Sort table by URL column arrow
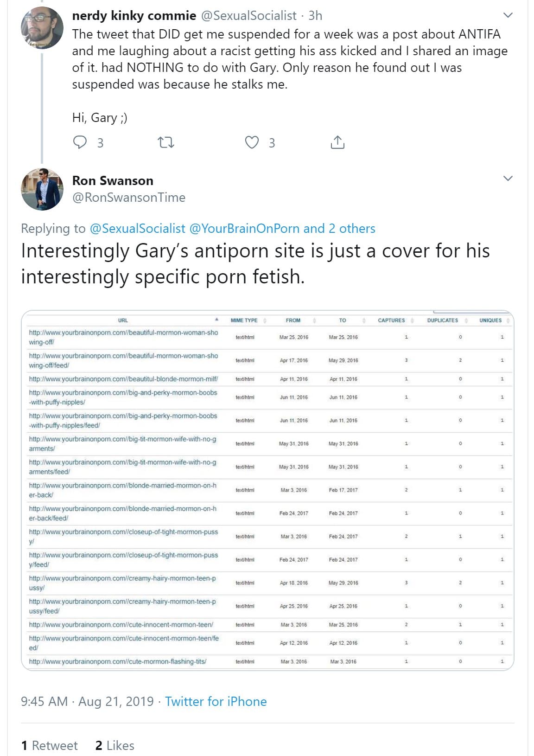Screen dimensions: 534x756 point(216,320)
